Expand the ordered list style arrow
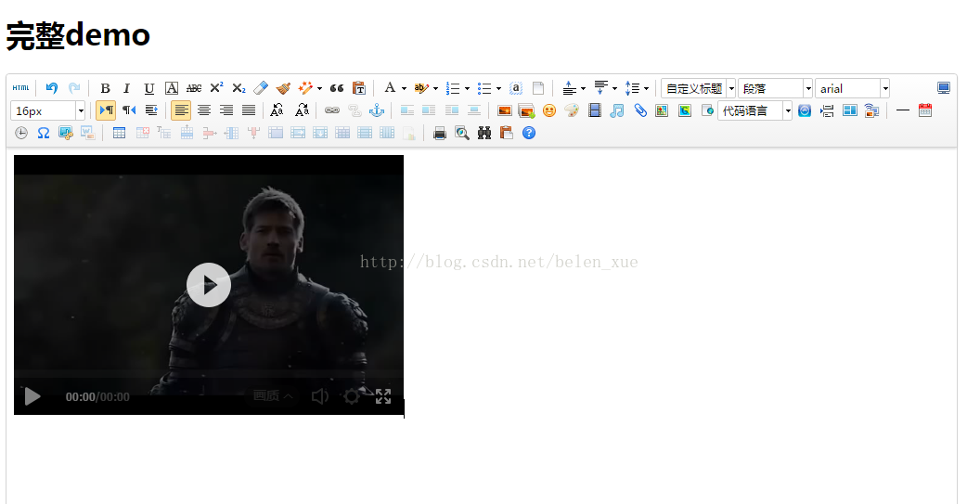This screenshot has height=504, width=980. point(467,88)
